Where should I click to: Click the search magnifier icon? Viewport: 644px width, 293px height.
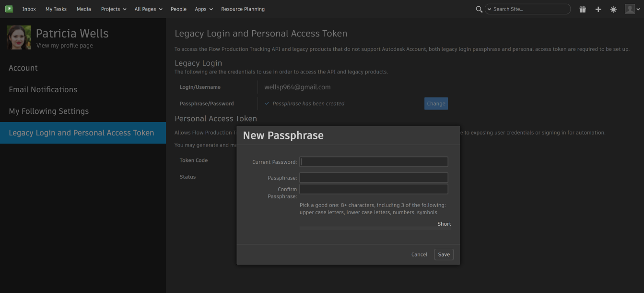click(x=479, y=9)
